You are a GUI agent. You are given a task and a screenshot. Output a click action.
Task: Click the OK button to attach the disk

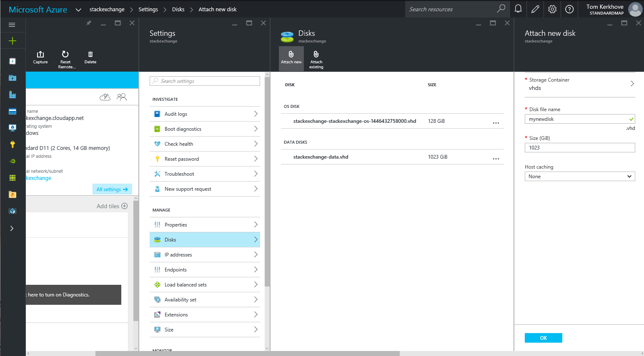543,338
